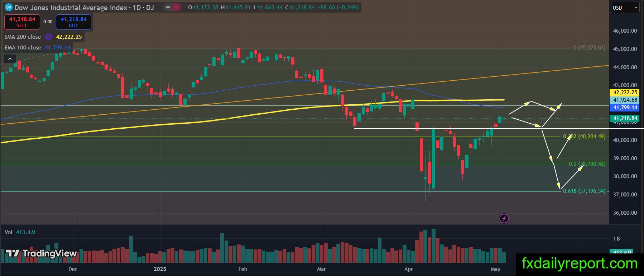This screenshot has height=276, width=644.
Task: Collapse the indicator legend with chevron button
Action: click(10, 59)
